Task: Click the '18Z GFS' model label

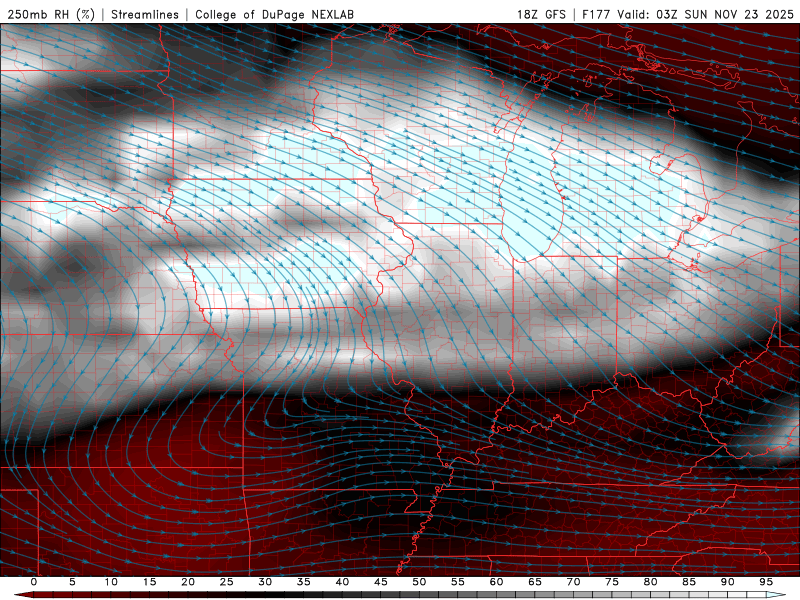Action: pyautogui.click(x=541, y=14)
